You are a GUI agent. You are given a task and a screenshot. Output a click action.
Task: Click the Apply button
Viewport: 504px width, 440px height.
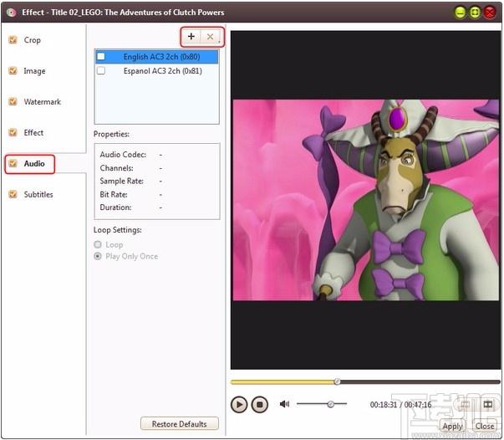click(x=452, y=426)
